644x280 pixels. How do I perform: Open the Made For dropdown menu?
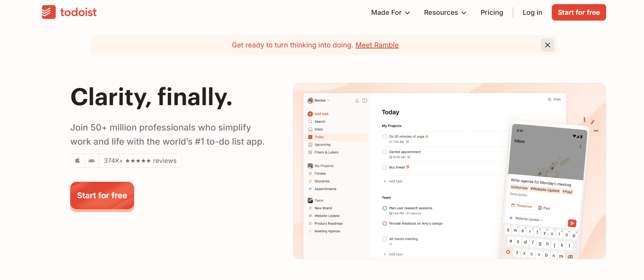pyautogui.click(x=390, y=12)
